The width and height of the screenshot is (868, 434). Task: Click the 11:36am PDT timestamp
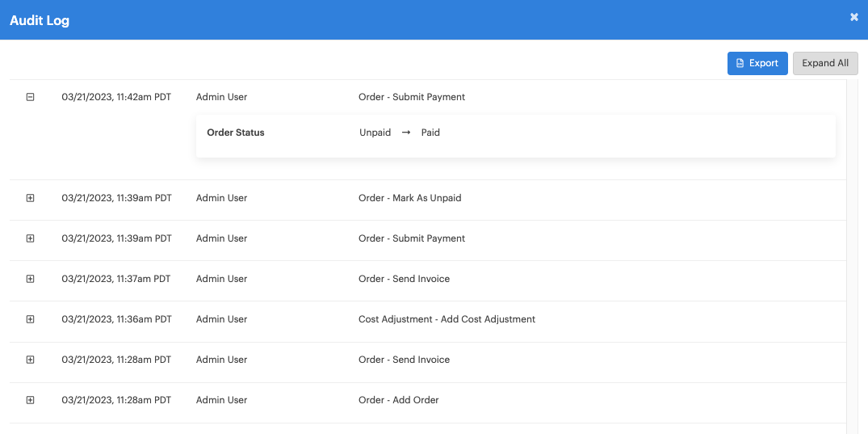tap(117, 319)
